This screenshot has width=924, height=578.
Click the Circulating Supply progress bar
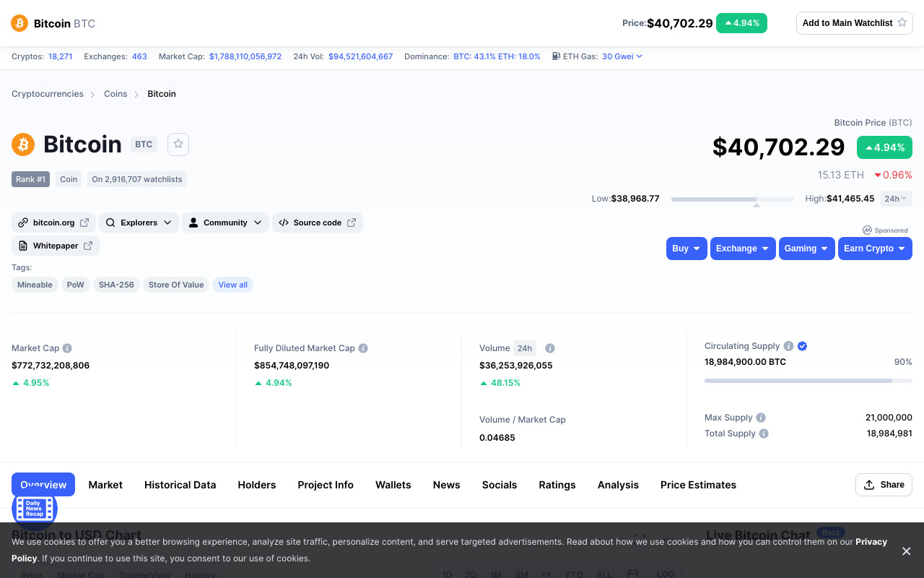coord(808,381)
